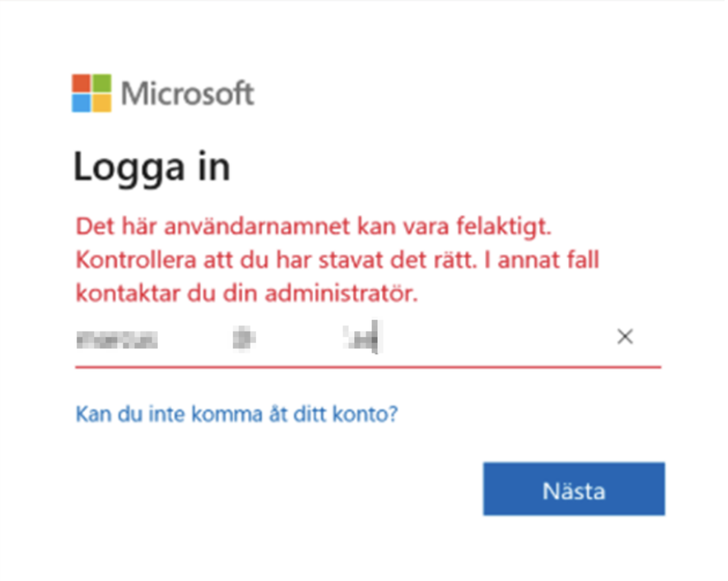This screenshot has width=728, height=581.
Task: Click the Microsoft wordmark text
Action: (x=188, y=93)
